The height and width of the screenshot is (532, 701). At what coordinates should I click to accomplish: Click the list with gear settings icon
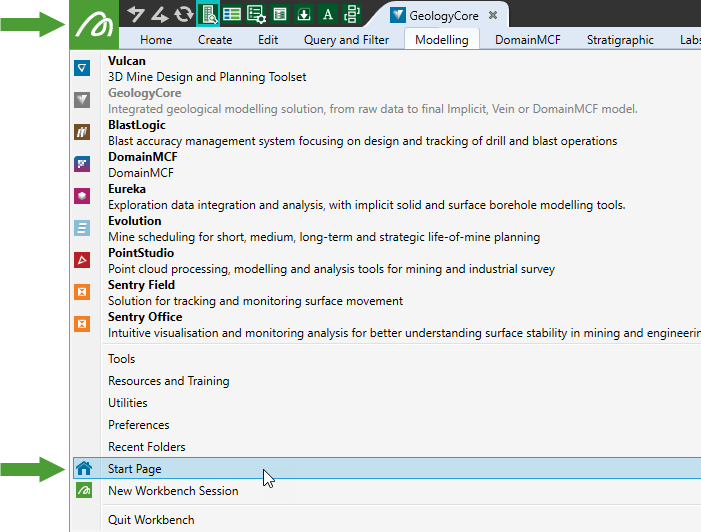coord(256,14)
